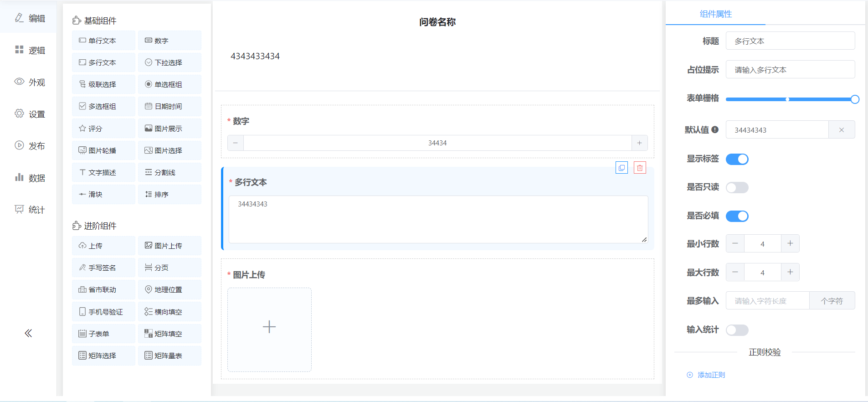Add a 分页 component
The image size is (868, 402).
coord(169,268)
